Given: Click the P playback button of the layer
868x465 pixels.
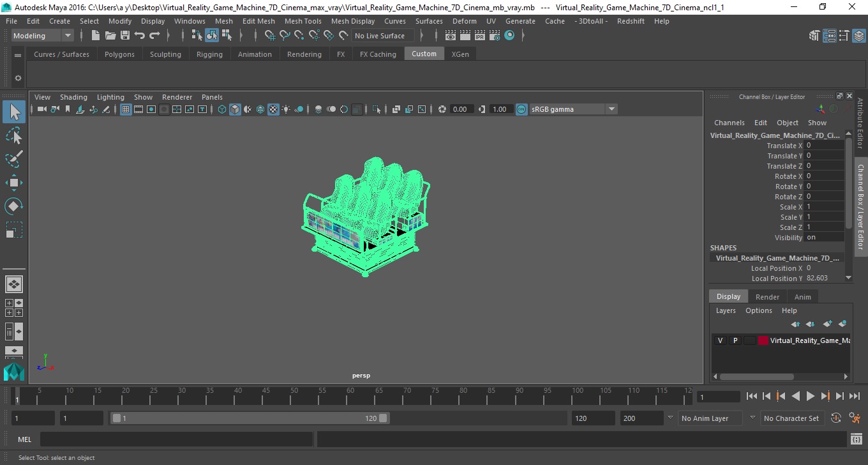Looking at the screenshot, I should [x=735, y=340].
